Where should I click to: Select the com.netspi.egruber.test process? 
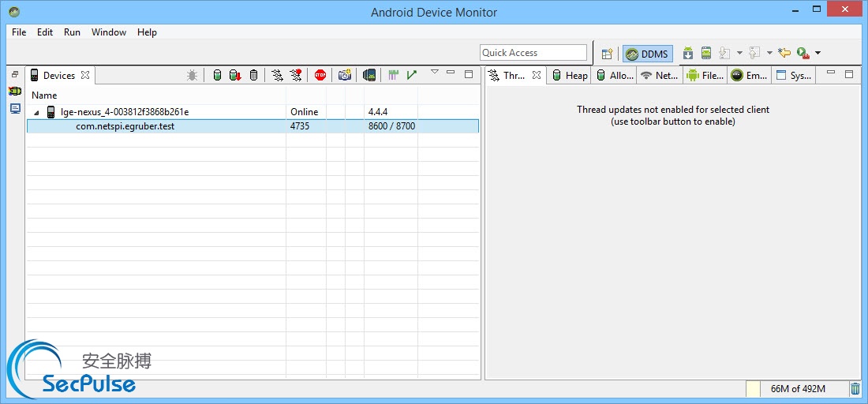tap(253, 126)
